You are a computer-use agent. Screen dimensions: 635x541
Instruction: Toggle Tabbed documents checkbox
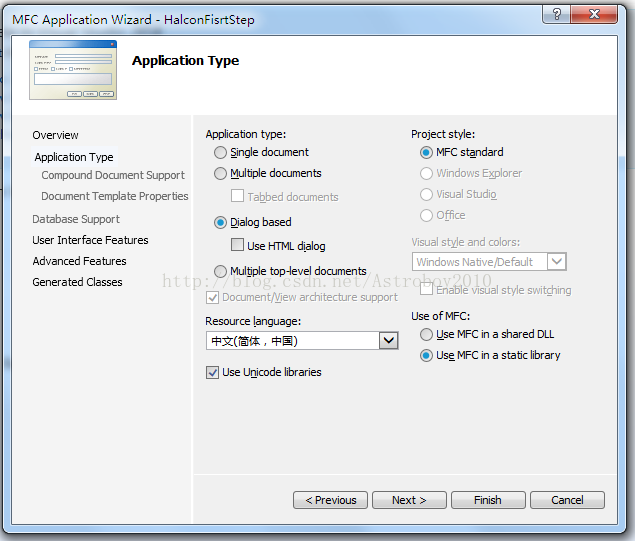pos(237,196)
